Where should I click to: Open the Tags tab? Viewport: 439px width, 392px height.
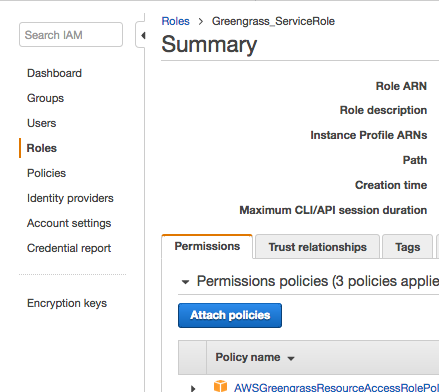click(407, 247)
